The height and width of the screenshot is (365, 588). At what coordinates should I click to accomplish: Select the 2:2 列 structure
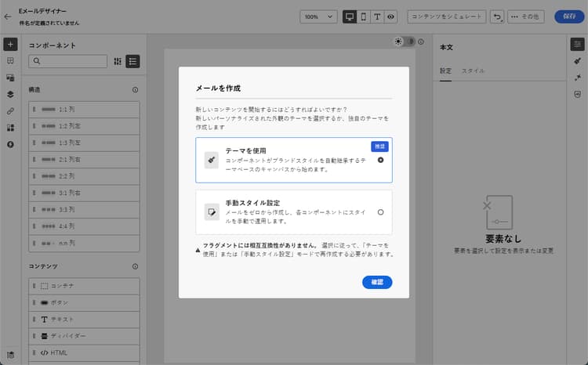[84, 176]
